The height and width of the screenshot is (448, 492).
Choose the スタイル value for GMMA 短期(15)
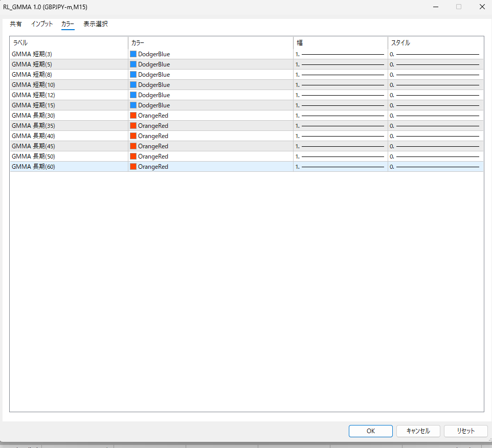[x=436, y=105]
